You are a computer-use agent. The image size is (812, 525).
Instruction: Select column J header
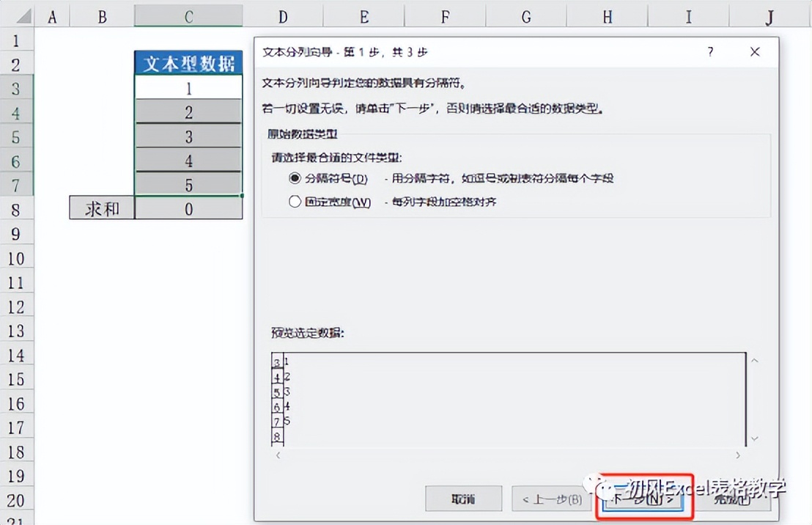(x=770, y=17)
